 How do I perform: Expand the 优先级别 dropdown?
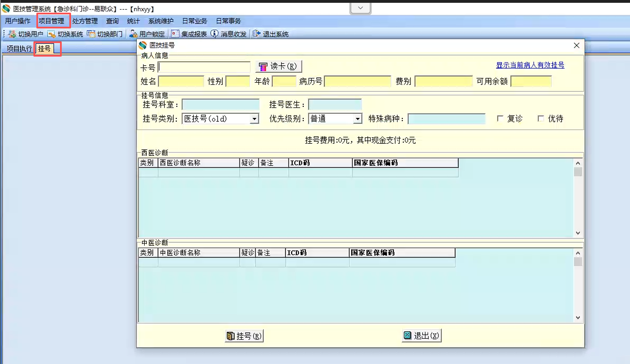pos(357,119)
